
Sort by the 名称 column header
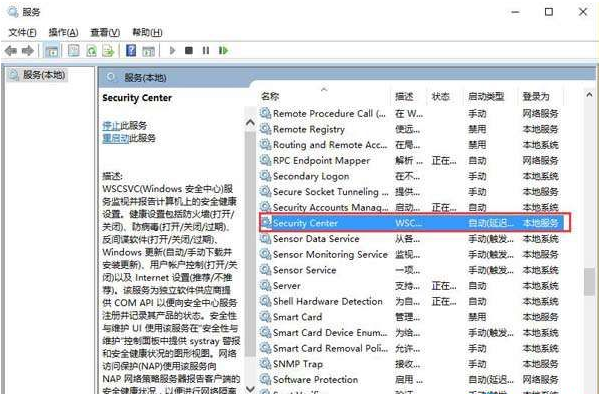coord(270,96)
